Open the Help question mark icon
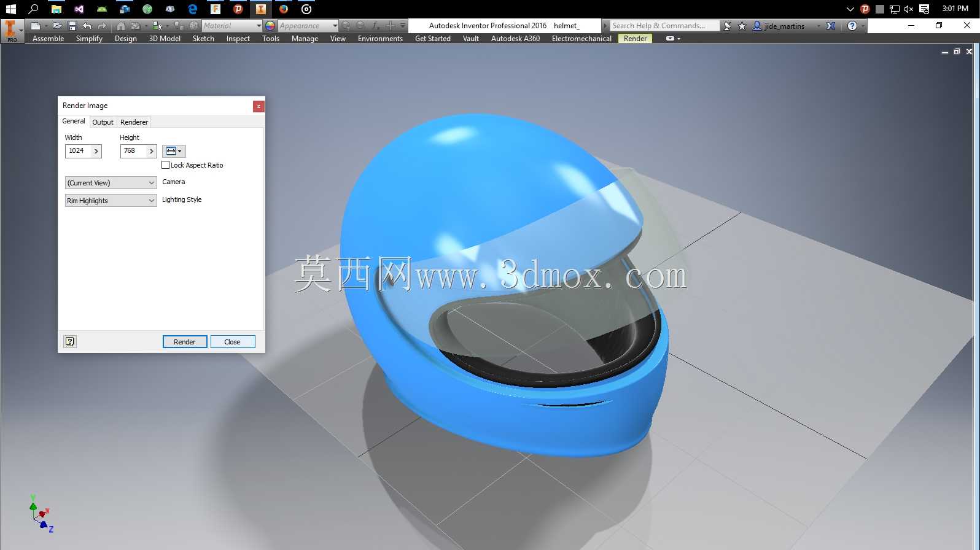 [x=852, y=26]
